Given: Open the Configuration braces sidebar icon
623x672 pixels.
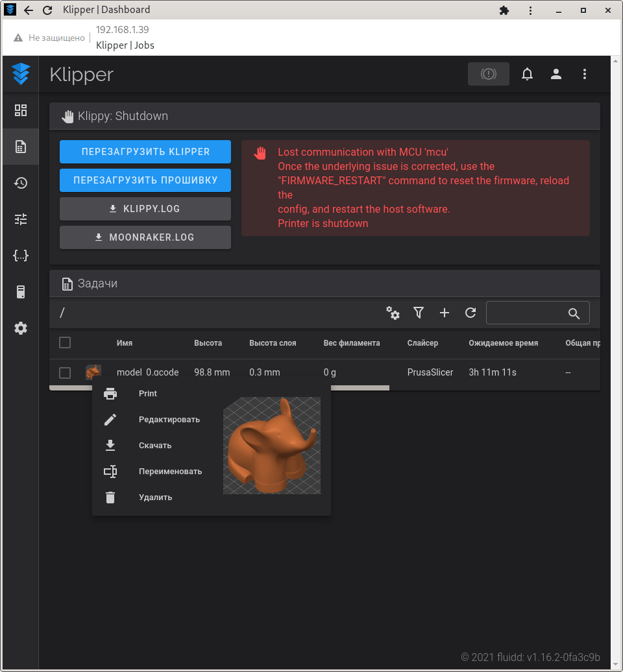Looking at the screenshot, I should [21, 256].
